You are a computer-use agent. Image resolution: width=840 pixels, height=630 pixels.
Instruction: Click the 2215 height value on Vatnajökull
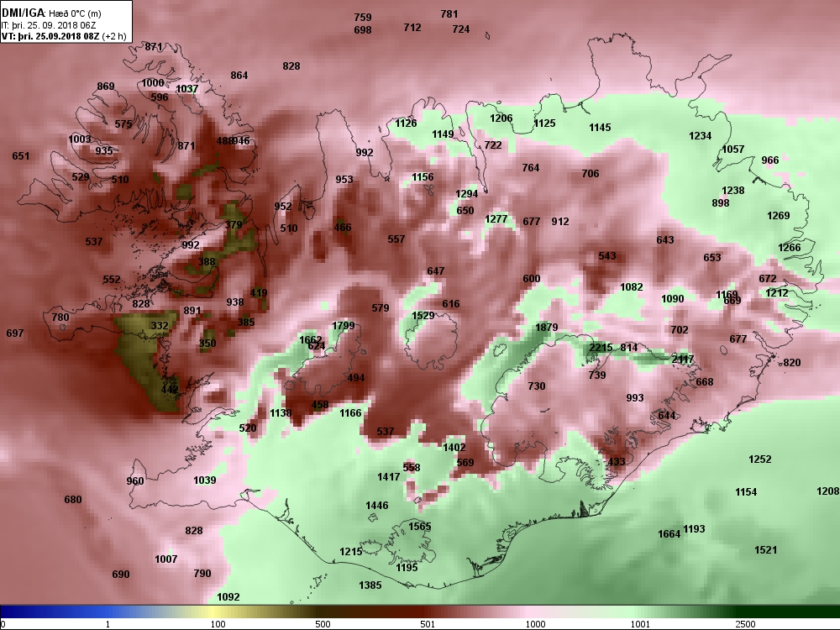pos(601,348)
